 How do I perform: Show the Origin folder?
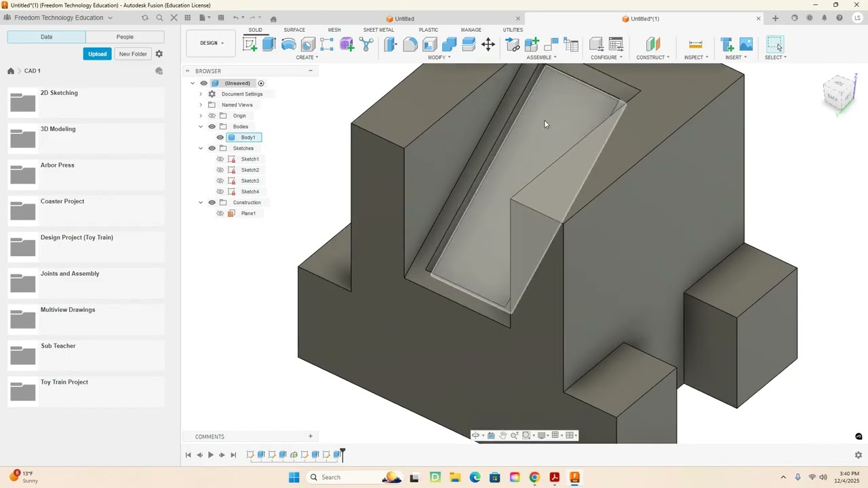point(212,116)
